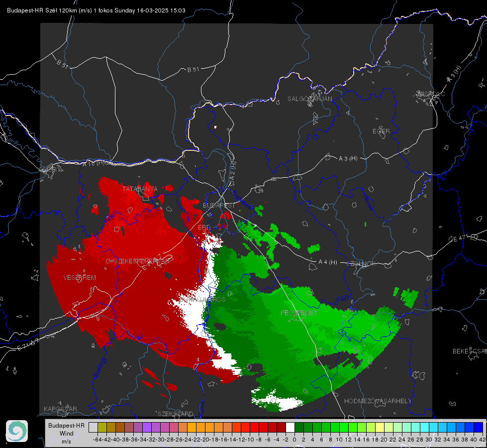Select the HÓDMEZŐVÁSÁRHELY label
Viewport: 487px width, 448px height.
coord(378,401)
